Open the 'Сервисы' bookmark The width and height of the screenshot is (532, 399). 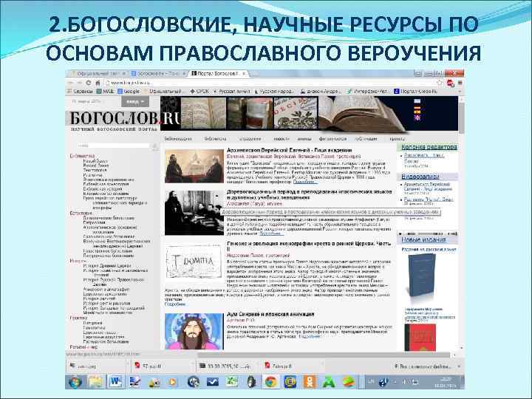[x=80, y=92]
